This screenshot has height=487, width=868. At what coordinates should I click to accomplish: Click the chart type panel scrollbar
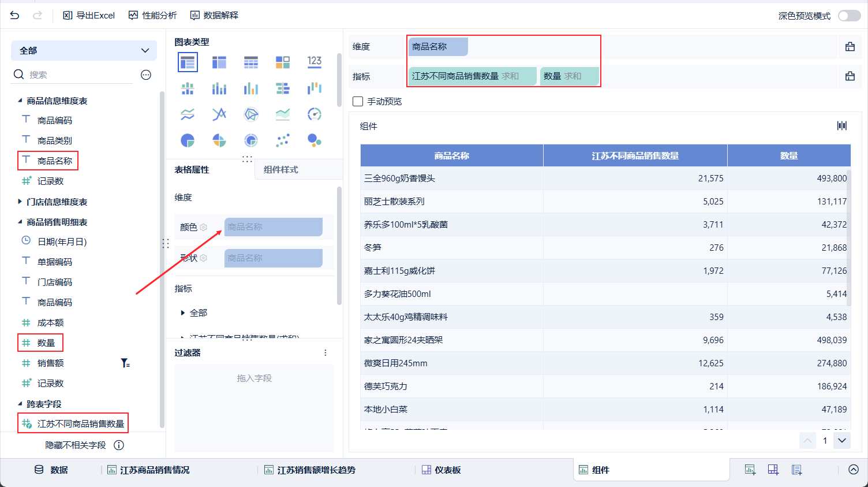tap(339, 80)
